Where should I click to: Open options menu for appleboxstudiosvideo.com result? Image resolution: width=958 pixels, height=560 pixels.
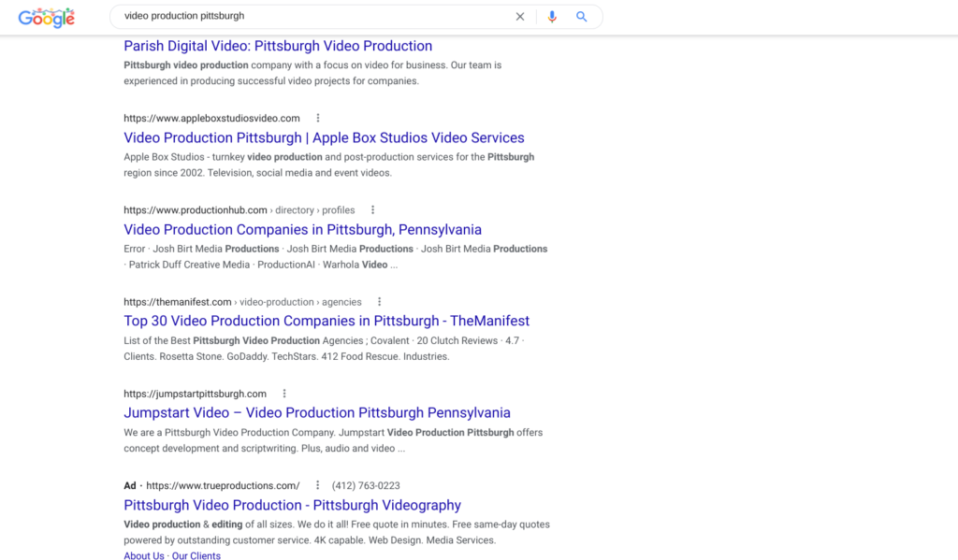318,119
